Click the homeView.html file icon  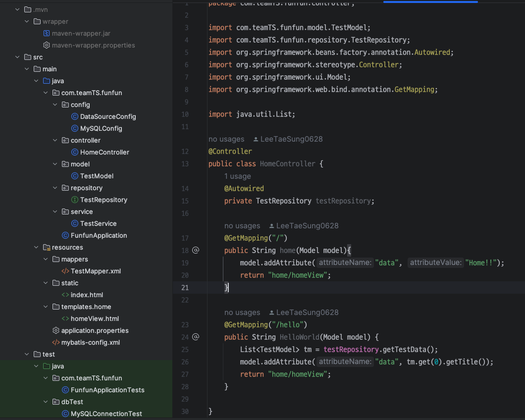(x=65, y=318)
